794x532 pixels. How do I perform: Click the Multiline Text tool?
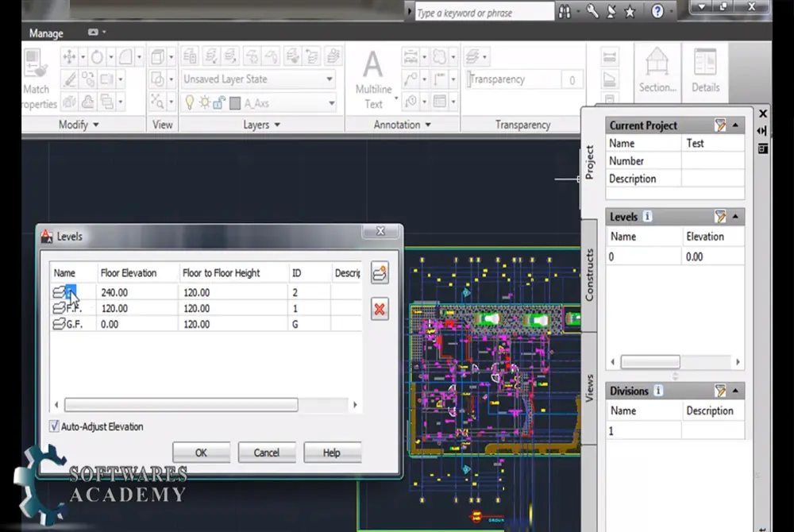(x=374, y=79)
